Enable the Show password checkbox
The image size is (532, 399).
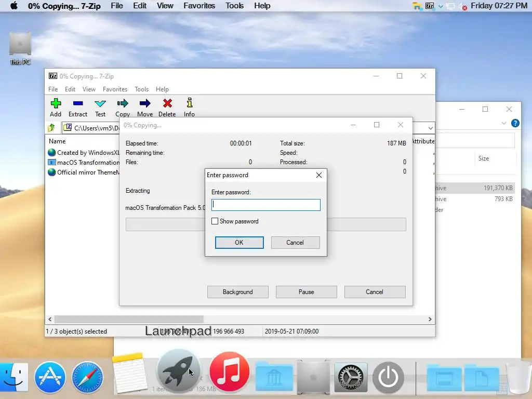tap(215, 221)
